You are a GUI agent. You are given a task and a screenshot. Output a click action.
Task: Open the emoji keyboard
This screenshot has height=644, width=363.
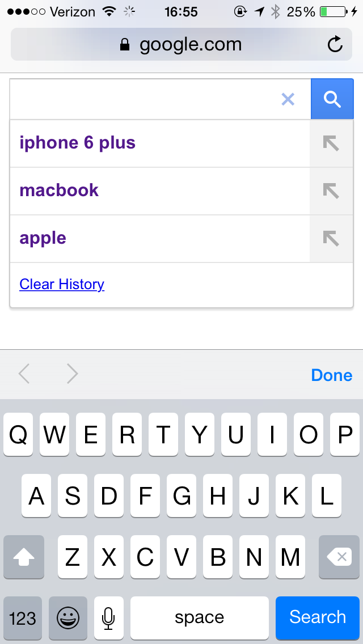tap(68, 618)
